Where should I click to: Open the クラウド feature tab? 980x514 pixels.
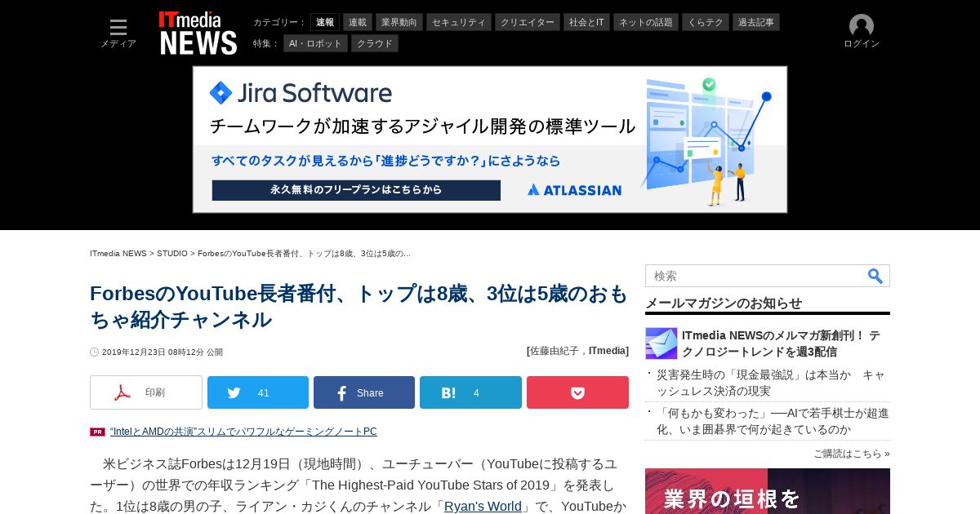pos(375,43)
